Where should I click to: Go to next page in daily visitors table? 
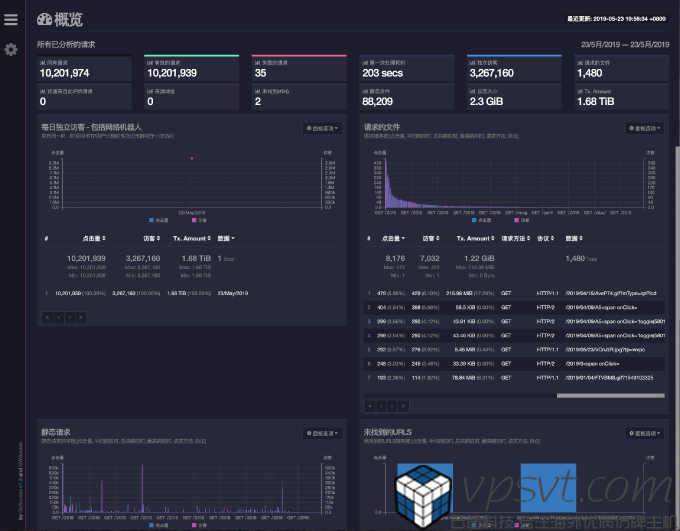[x=68, y=316]
